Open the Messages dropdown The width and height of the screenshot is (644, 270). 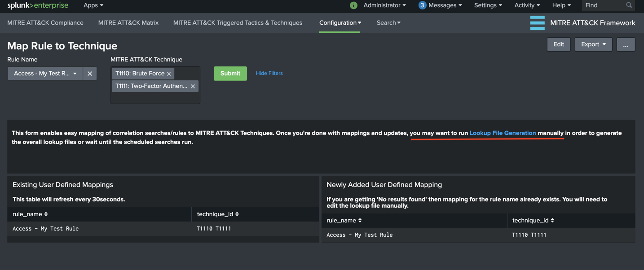click(x=445, y=5)
